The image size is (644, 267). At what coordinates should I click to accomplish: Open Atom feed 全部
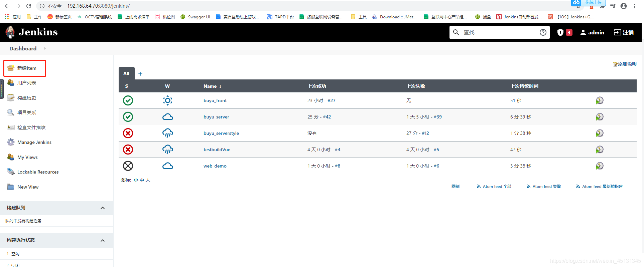tap(494, 187)
